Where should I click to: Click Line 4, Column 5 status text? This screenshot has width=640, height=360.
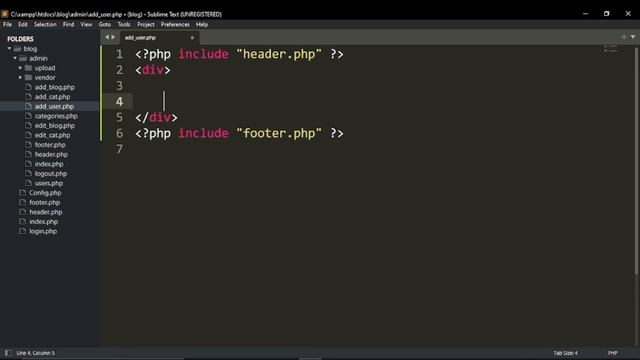36,353
